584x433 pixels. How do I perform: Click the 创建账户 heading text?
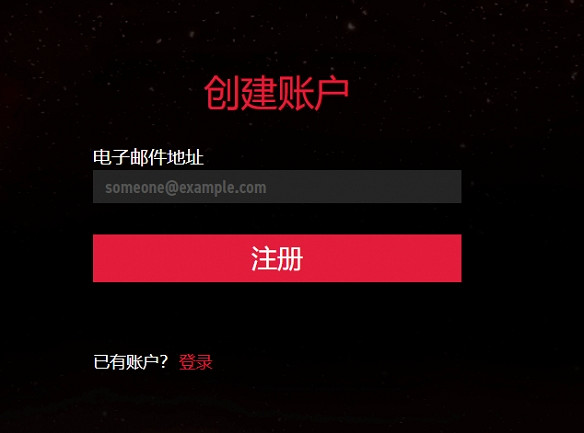(x=276, y=93)
